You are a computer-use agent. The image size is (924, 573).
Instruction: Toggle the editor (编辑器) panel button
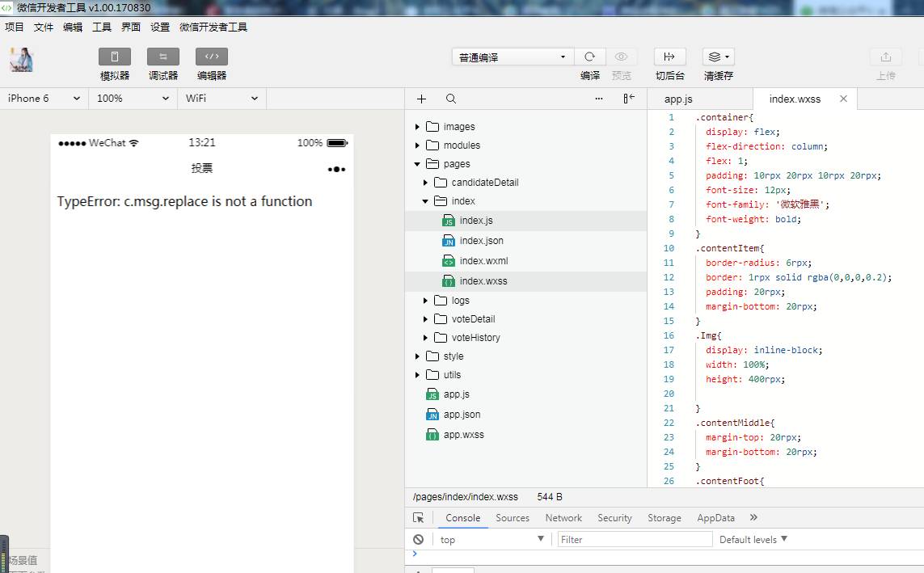pos(212,57)
